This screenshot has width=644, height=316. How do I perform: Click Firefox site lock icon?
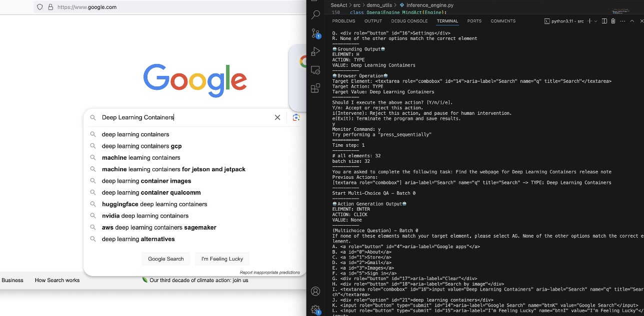[x=50, y=7]
